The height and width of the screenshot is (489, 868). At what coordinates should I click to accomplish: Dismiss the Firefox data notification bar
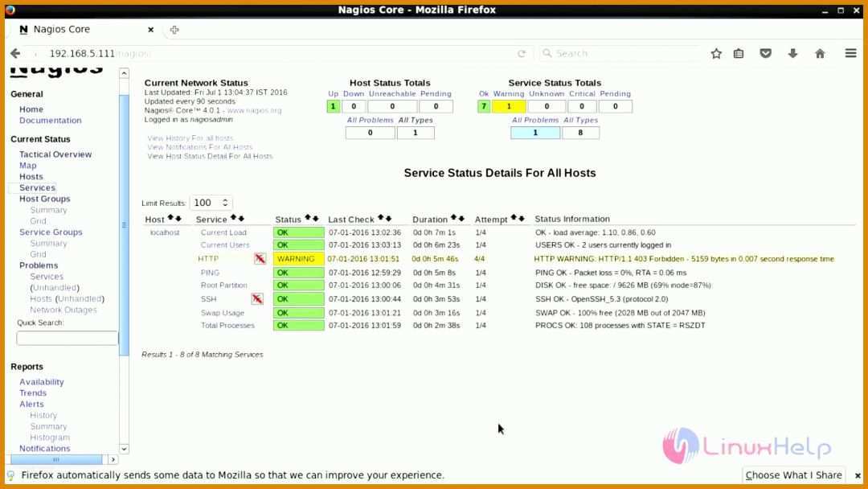click(x=858, y=475)
